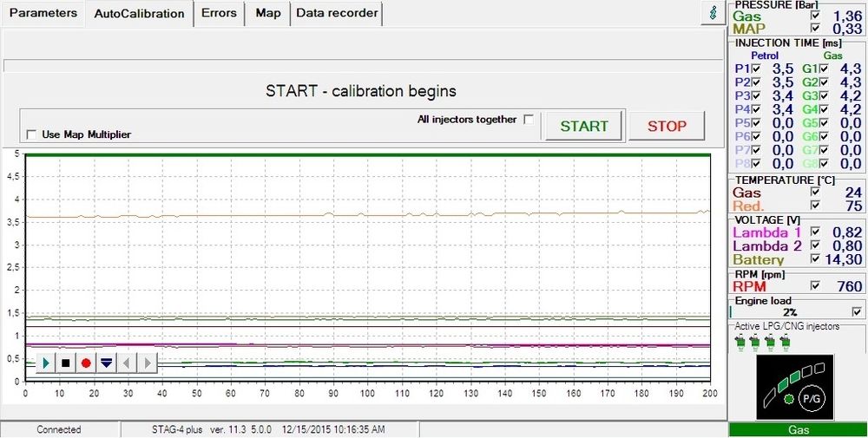
Task: Toggle Lambda 2 voltage checkbox
Action: 815,245
